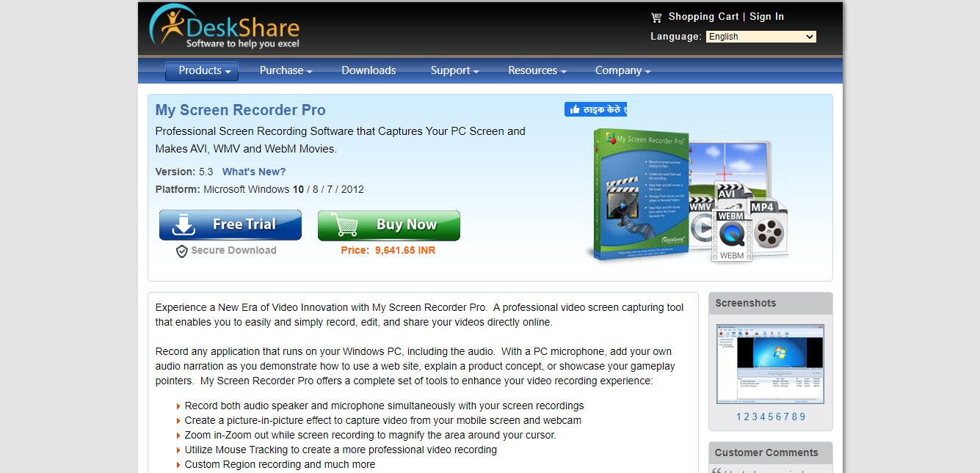The width and height of the screenshot is (980, 473).
Task: Open the Shopping Cart link
Action: (703, 16)
